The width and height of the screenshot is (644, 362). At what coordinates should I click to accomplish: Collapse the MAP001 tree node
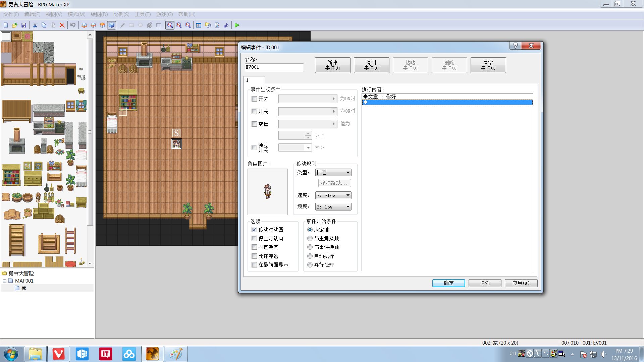click(x=5, y=281)
